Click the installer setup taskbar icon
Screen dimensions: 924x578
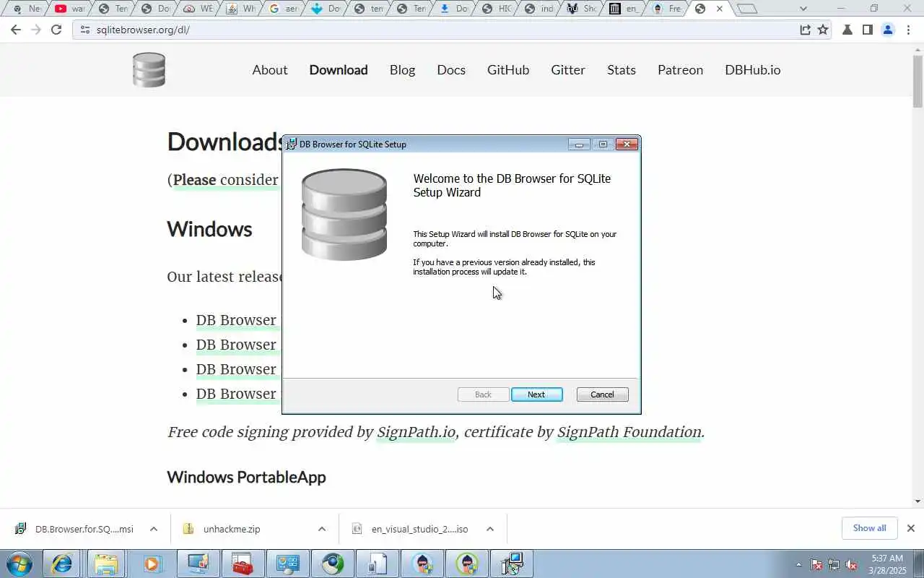pos(513,564)
